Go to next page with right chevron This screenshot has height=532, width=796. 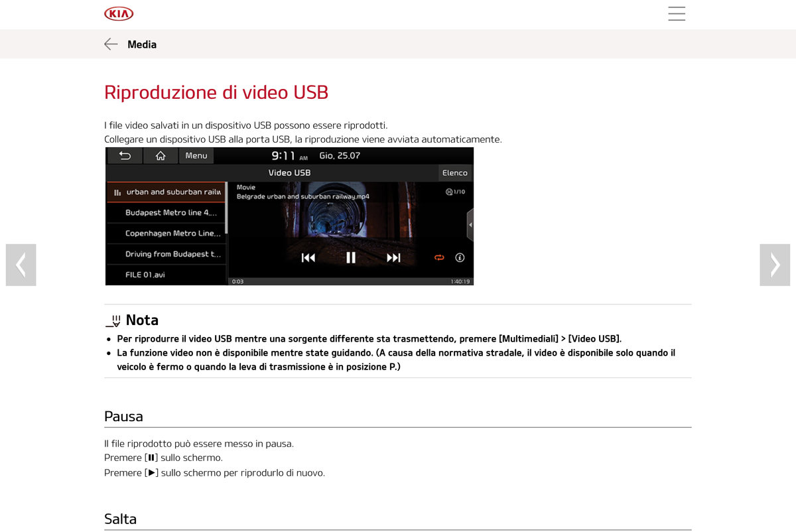point(775,265)
